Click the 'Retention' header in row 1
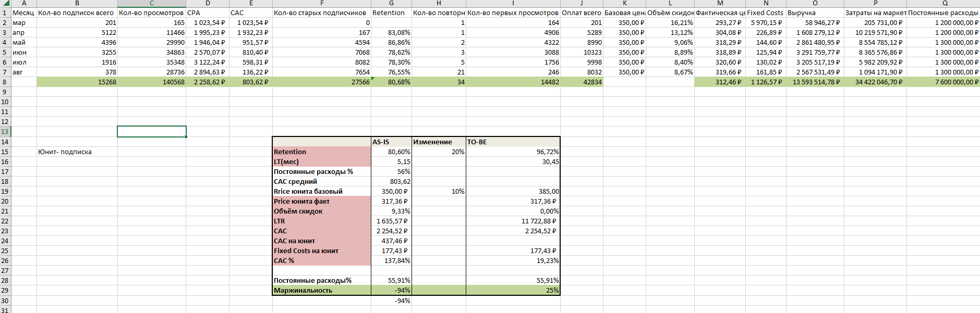 [391, 12]
